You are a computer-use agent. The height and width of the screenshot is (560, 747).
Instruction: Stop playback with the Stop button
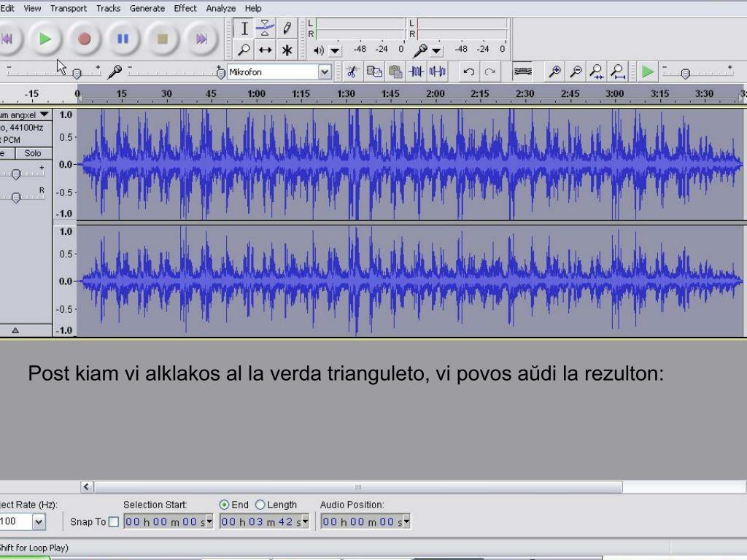click(163, 39)
